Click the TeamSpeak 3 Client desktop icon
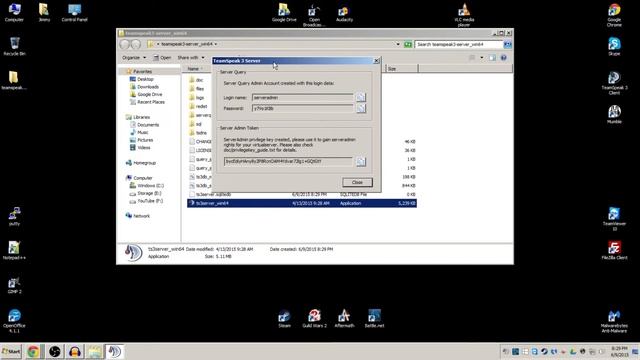Image resolution: width=640 pixels, height=360 pixels. (614, 83)
